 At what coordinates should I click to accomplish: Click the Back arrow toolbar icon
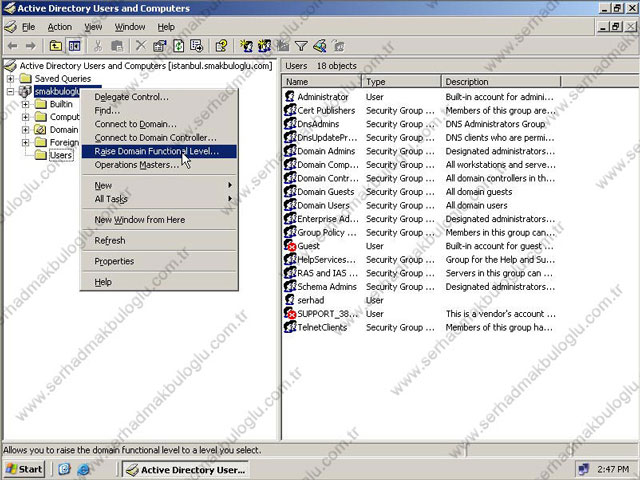[12, 46]
